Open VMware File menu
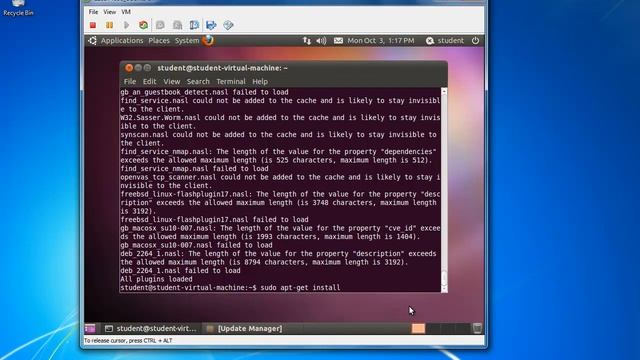Screen dimensions: 640x360 pyautogui.click(x=93, y=12)
